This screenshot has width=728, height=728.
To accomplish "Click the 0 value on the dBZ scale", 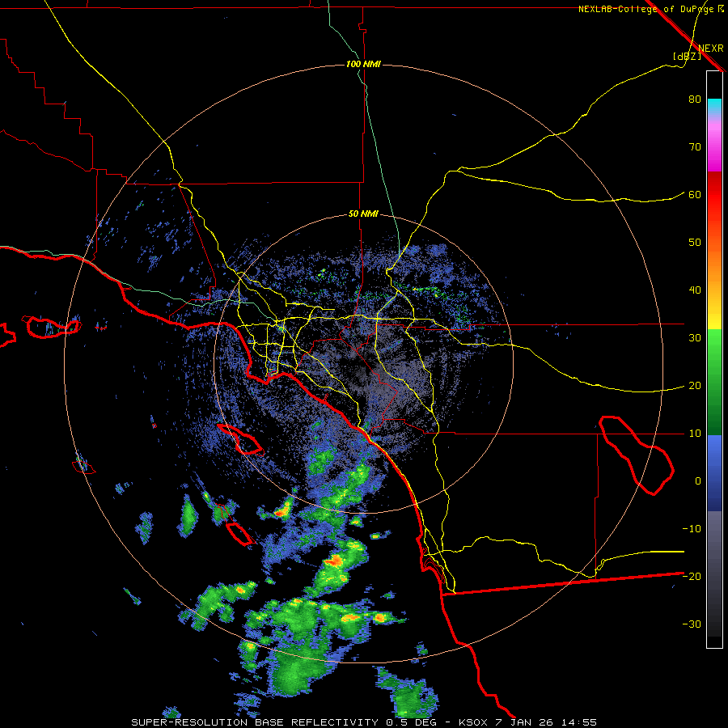I will coord(698,481).
